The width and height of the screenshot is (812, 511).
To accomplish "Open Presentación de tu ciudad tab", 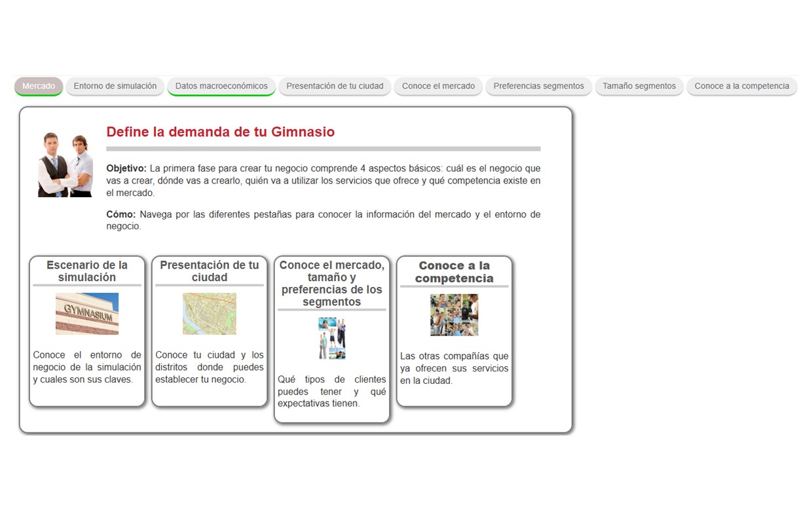I will point(335,86).
